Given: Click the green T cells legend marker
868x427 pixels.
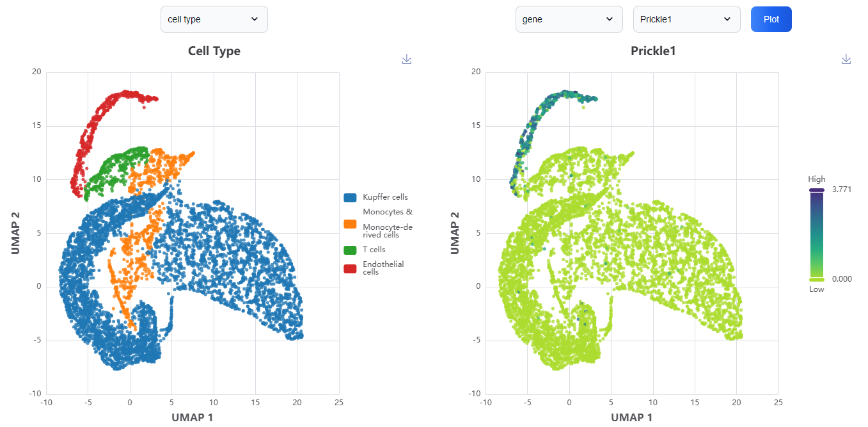Looking at the screenshot, I should (349, 250).
